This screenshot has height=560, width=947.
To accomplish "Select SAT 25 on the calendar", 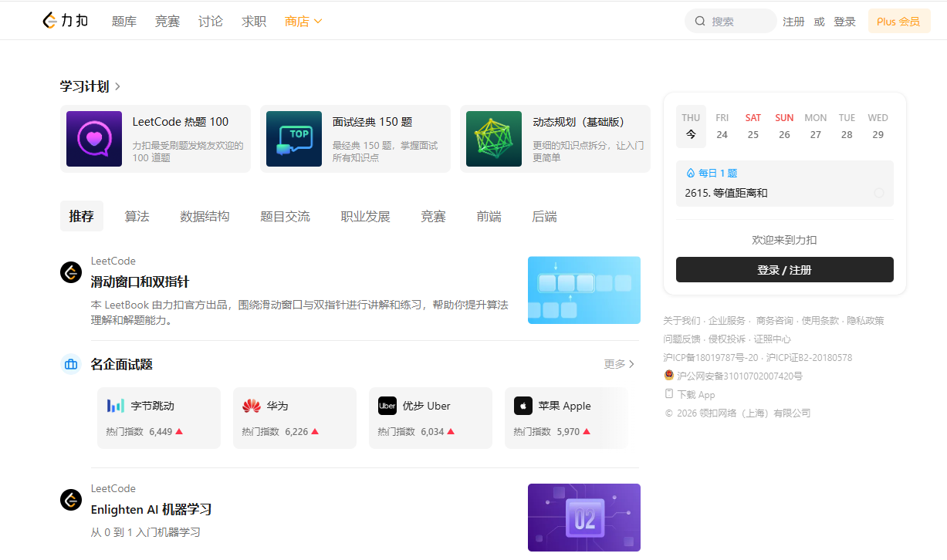I will click(x=753, y=126).
